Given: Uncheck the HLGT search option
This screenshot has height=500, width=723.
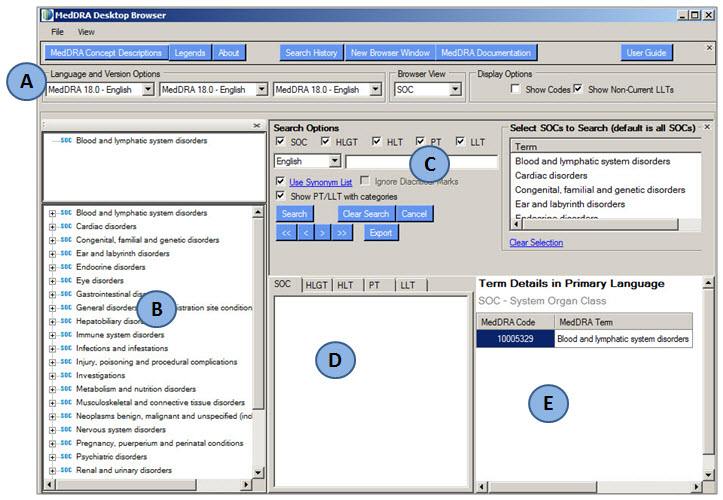Looking at the screenshot, I should pos(326,141).
